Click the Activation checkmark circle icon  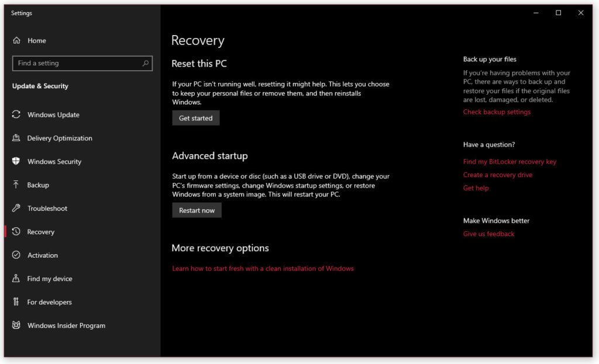click(x=16, y=255)
